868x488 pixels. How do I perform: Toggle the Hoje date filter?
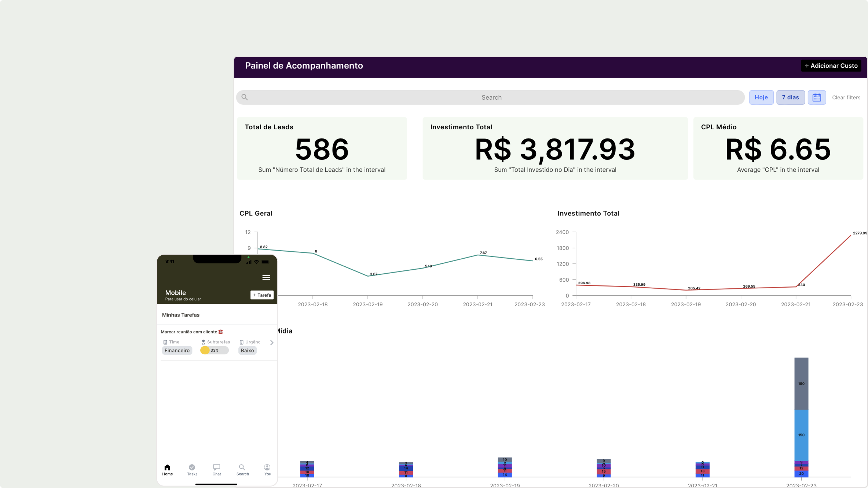click(761, 97)
